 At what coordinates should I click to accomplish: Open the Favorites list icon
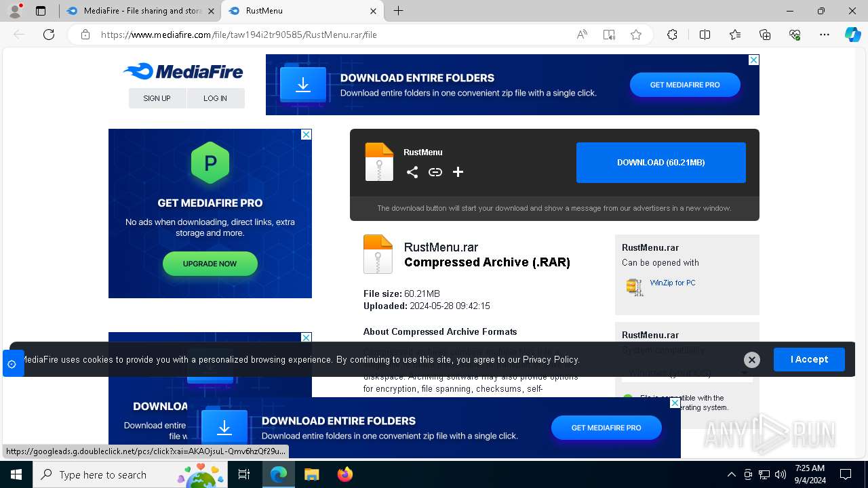pos(735,35)
